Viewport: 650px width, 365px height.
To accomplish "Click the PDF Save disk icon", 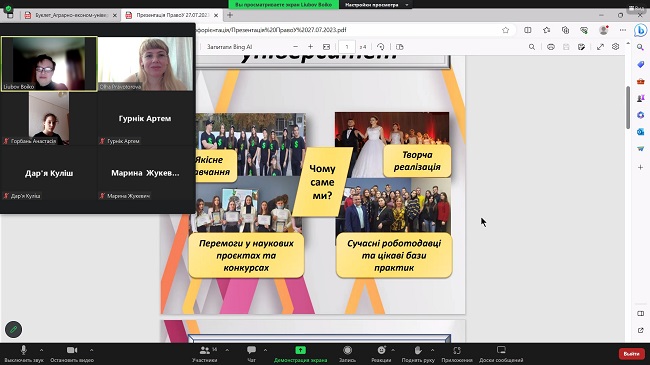I will click(566, 47).
